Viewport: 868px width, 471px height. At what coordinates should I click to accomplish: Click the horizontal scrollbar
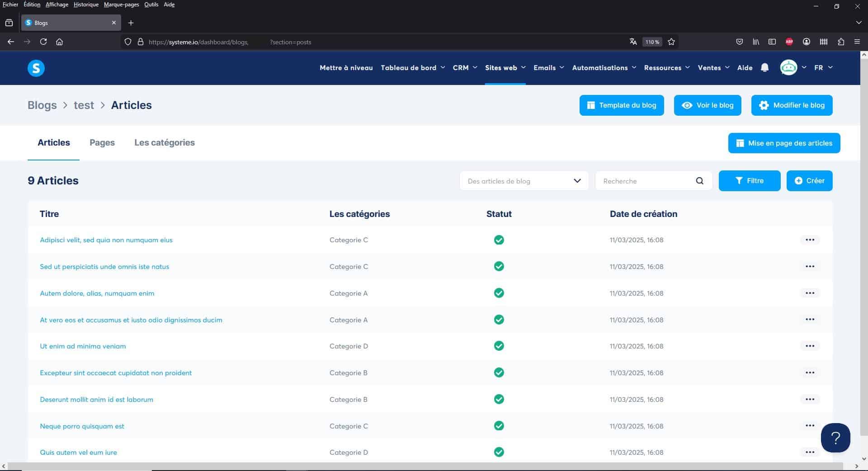425,466
